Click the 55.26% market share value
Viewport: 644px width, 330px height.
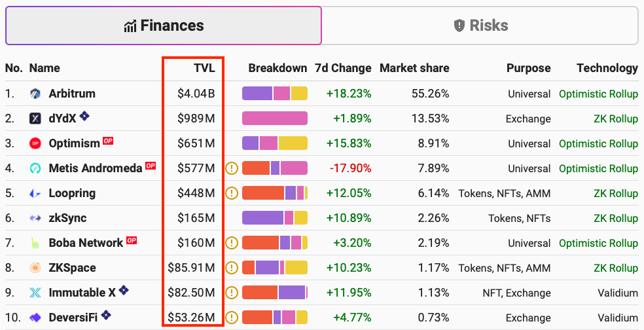pos(431,94)
